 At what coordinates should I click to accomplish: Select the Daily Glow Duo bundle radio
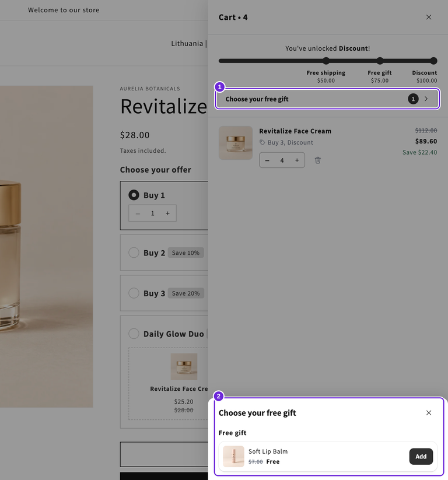(134, 334)
